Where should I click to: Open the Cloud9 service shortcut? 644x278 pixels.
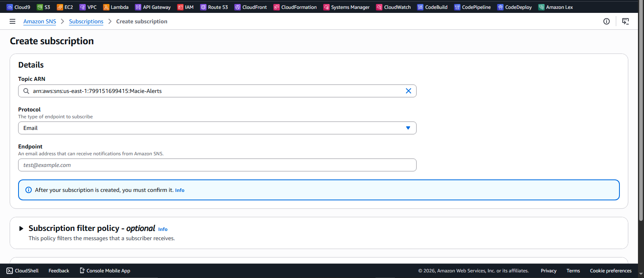pos(19,7)
